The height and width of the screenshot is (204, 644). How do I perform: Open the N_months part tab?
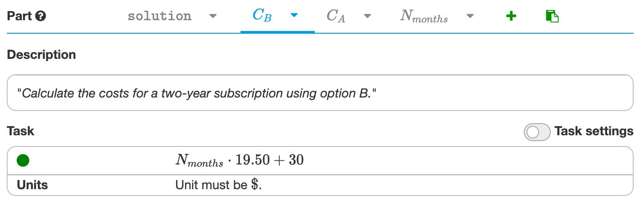[x=424, y=17]
